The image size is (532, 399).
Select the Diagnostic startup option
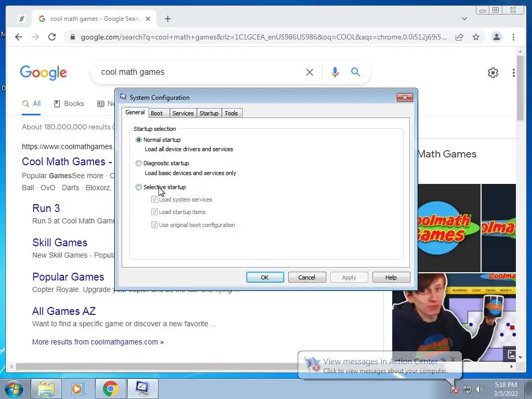[x=138, y=163]
